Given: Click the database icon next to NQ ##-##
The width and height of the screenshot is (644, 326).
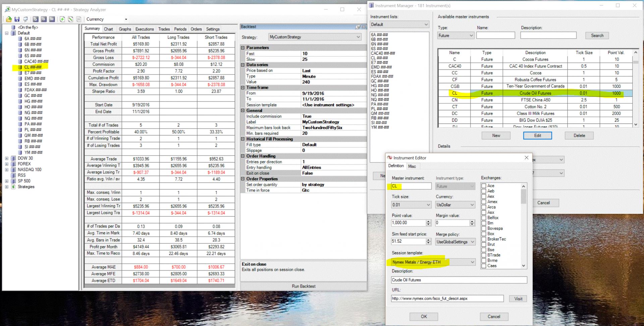Looking at the screenshot, I should tap(20, 118).
